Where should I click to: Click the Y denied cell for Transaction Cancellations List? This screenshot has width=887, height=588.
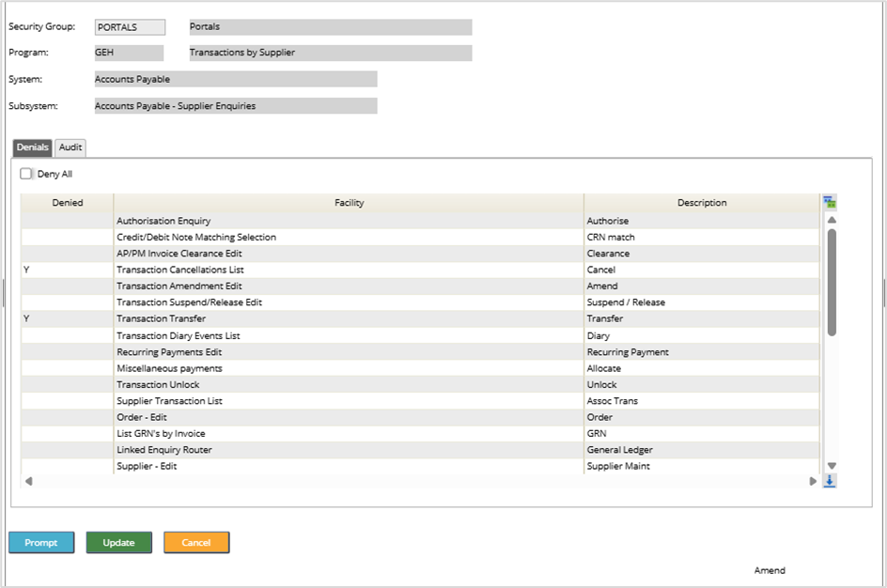point(68,271)
